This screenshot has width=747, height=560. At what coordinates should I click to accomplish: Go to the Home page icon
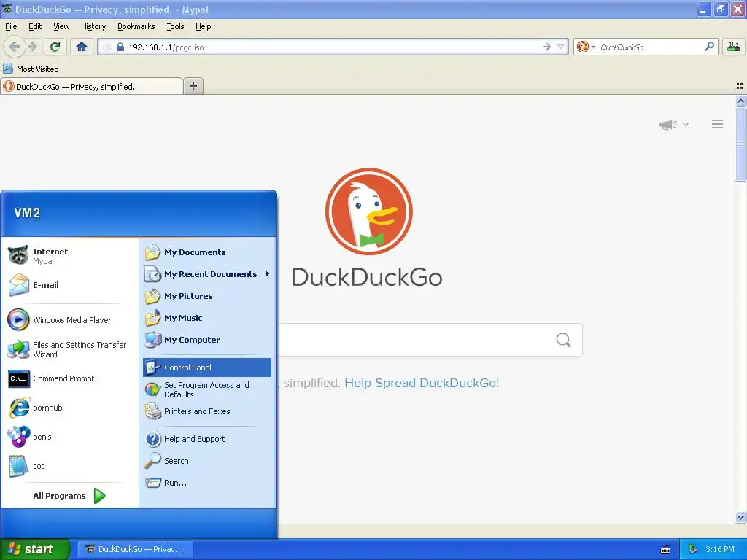[x=82, y=47]
